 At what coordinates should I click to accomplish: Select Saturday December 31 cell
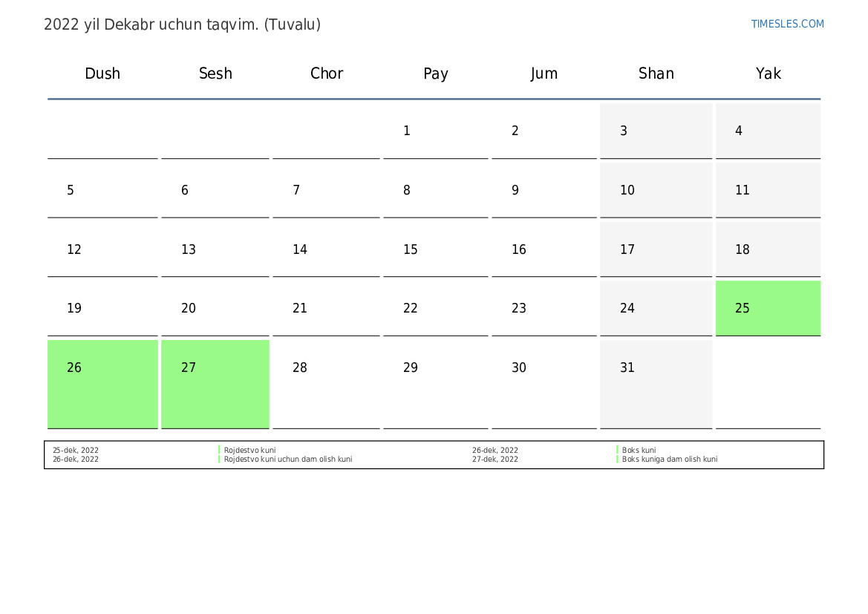tap(656, 383)
